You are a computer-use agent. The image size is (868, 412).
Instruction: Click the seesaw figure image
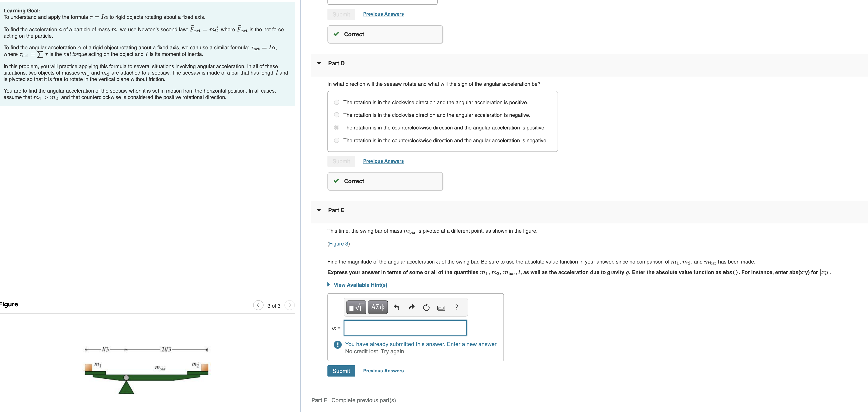147,371
